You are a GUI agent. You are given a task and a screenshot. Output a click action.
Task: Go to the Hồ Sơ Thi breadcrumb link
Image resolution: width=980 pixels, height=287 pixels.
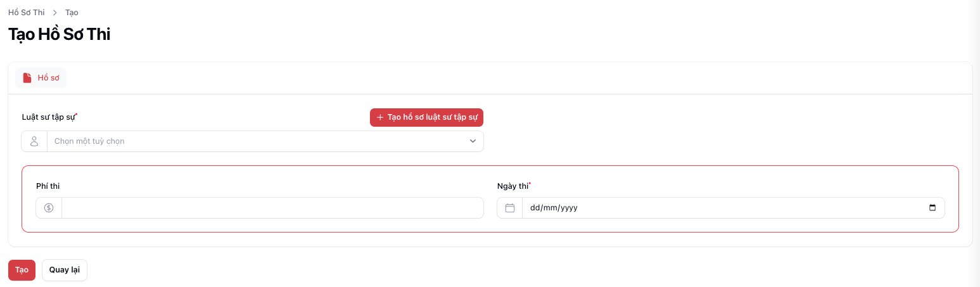tap(26, 13)
